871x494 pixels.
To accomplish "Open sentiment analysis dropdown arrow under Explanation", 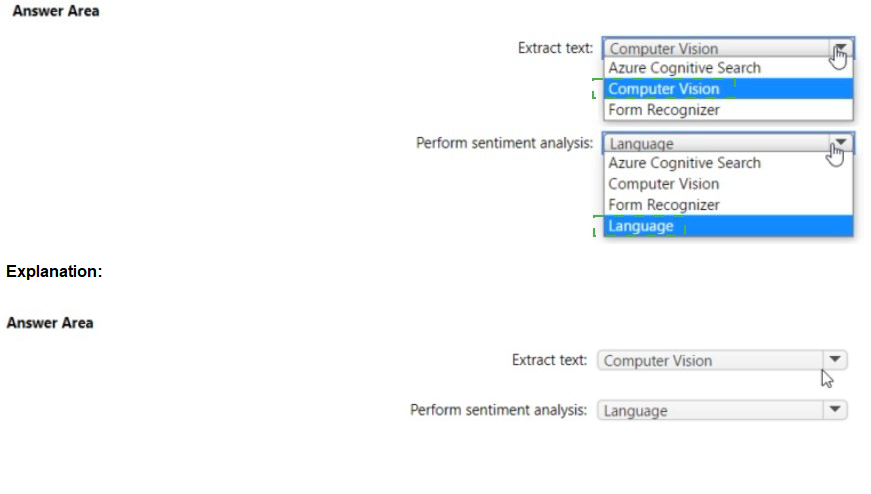I will coord(835,410).
